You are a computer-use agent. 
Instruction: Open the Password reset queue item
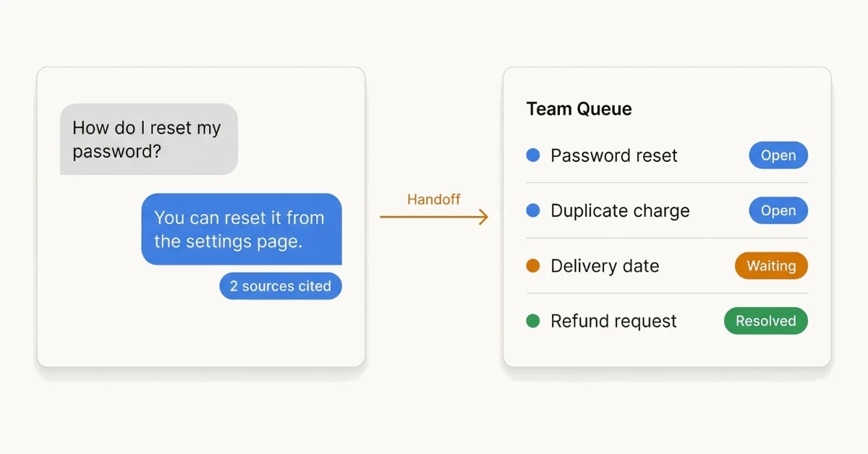(x=667, y=155)
